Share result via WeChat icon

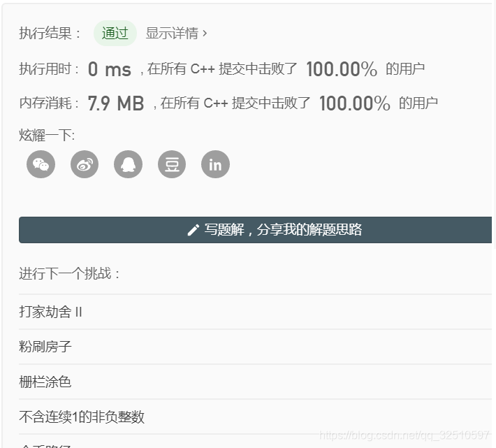pyautogui.click(x=41, y=164)
